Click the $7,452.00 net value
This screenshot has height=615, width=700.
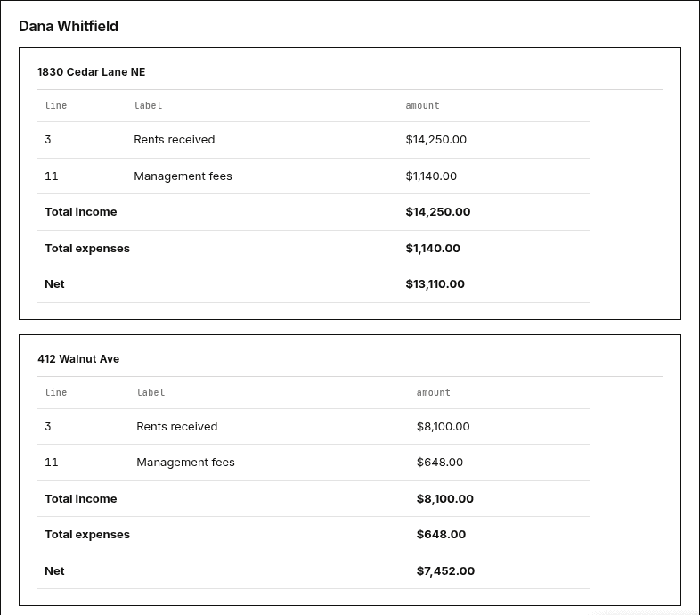pyautogui.click(x=445, y=571)
